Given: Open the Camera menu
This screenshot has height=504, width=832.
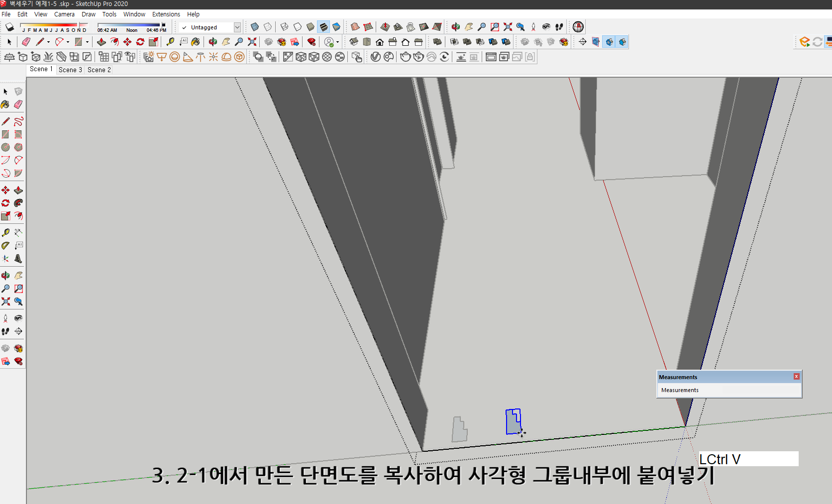Looking at the screenshot, I should 64,14.
